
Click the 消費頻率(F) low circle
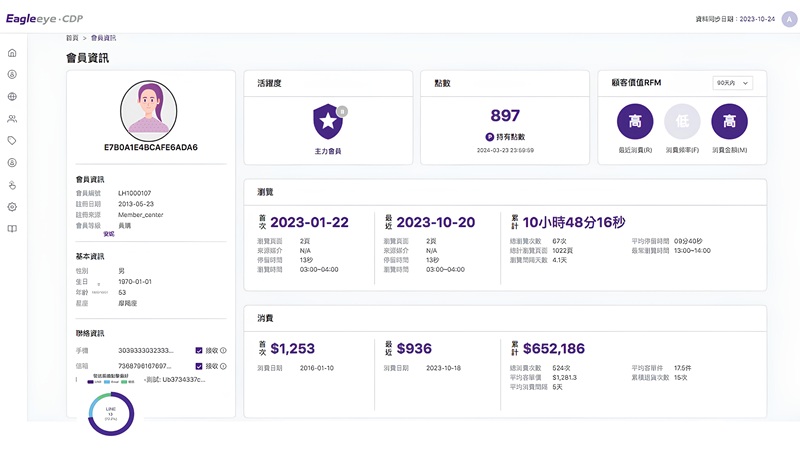(x=682, y=122)
